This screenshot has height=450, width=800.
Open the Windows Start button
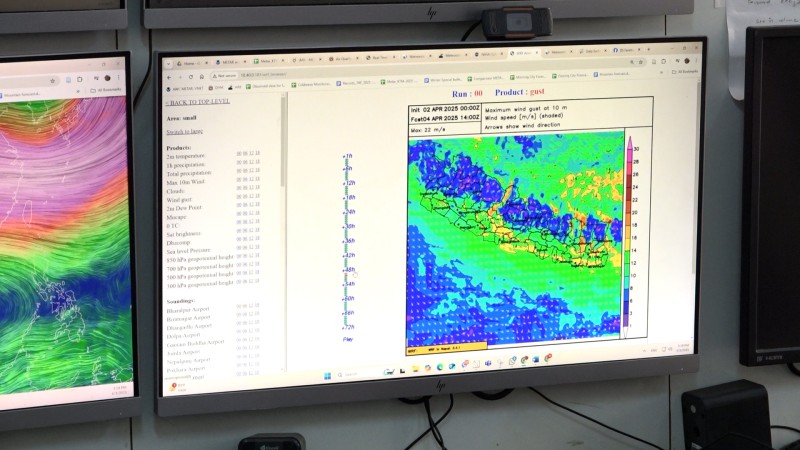327,376
